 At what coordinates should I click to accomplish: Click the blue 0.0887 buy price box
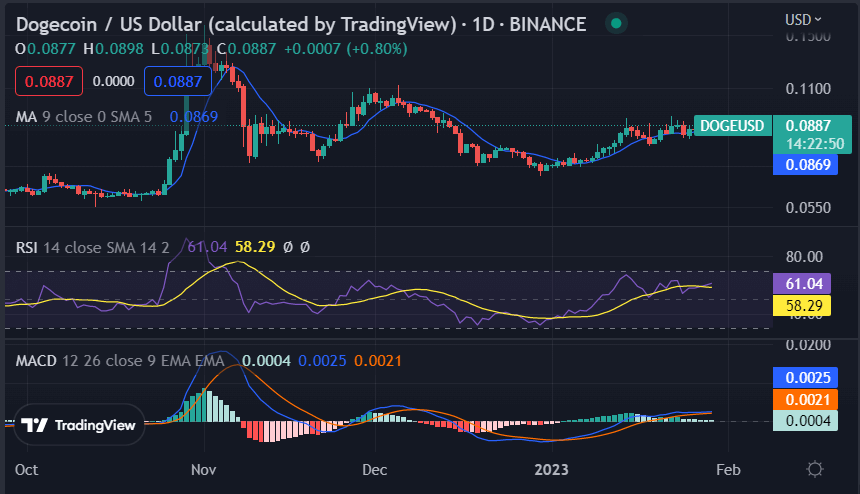(x=179, y=81)
